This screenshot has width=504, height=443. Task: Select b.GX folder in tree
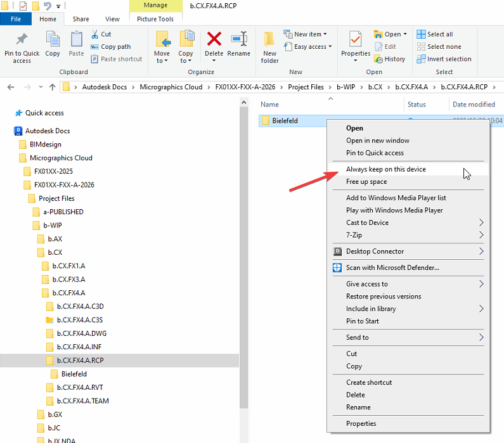point(55,414)
